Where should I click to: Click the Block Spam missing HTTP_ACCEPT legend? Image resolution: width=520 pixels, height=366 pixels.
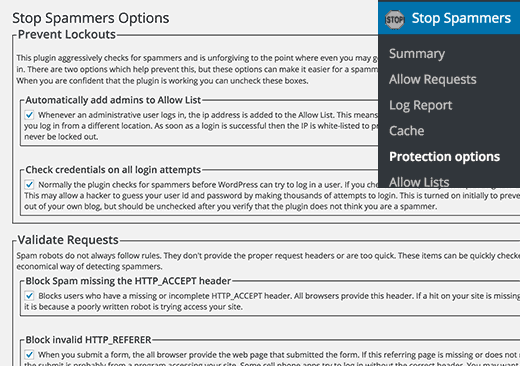coord(128,281)
